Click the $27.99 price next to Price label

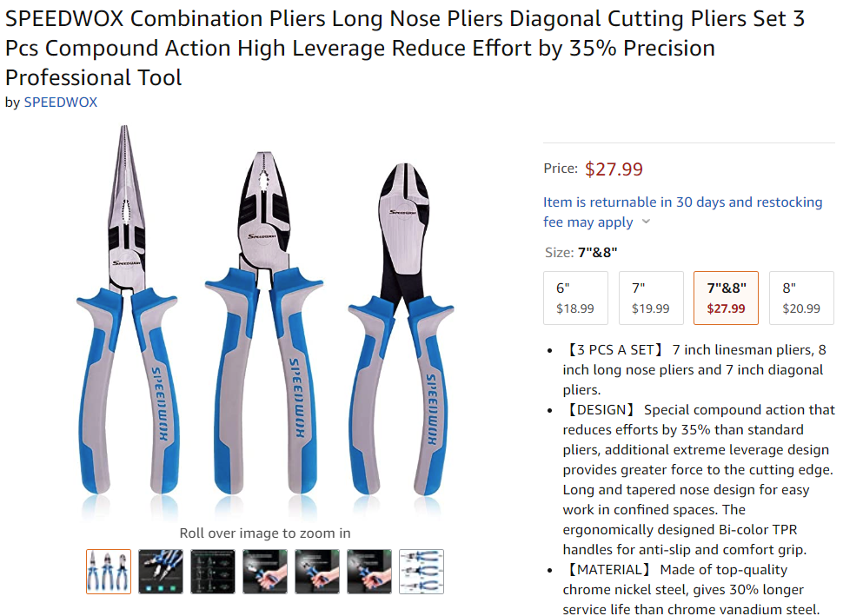[614, 169]
